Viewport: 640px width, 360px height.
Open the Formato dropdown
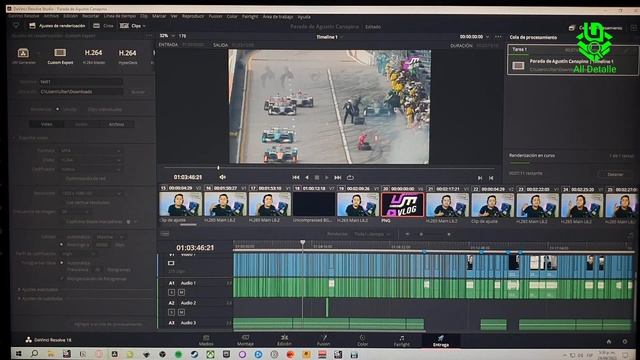coord(91,151)
